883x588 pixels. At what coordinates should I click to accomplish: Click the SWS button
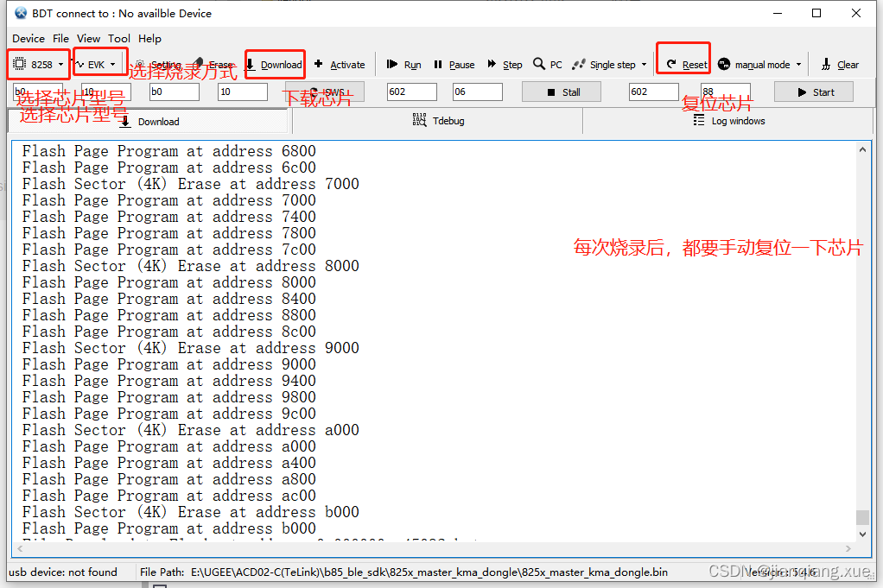click(327, 92)
